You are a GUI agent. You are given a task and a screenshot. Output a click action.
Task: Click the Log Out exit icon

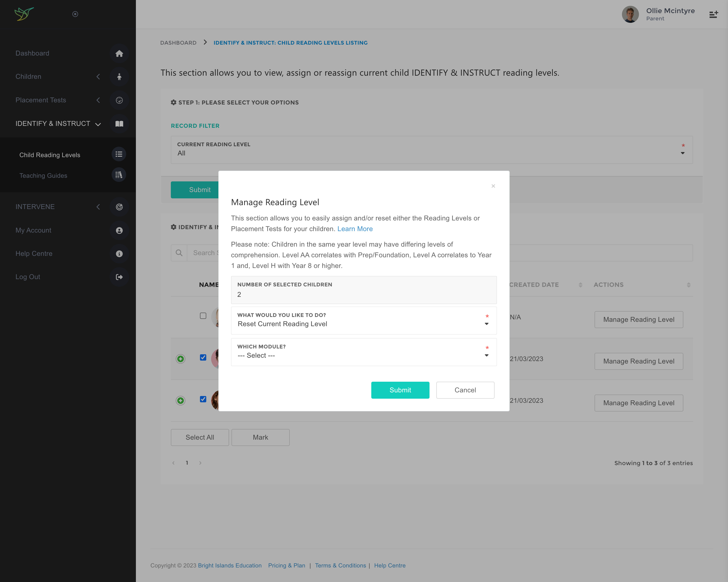(119, 277)
